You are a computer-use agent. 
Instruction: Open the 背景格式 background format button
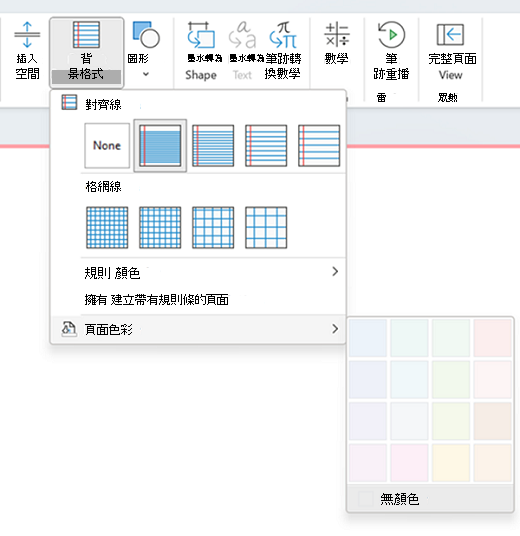86,52
